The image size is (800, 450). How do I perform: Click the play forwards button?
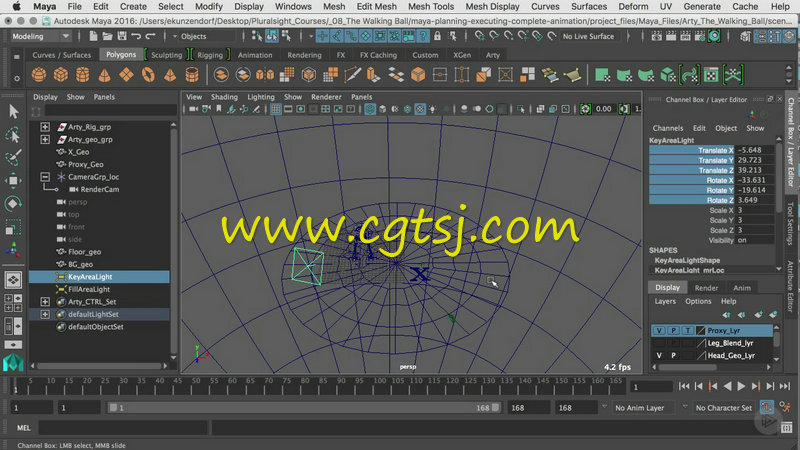click(x=741, y=386)
